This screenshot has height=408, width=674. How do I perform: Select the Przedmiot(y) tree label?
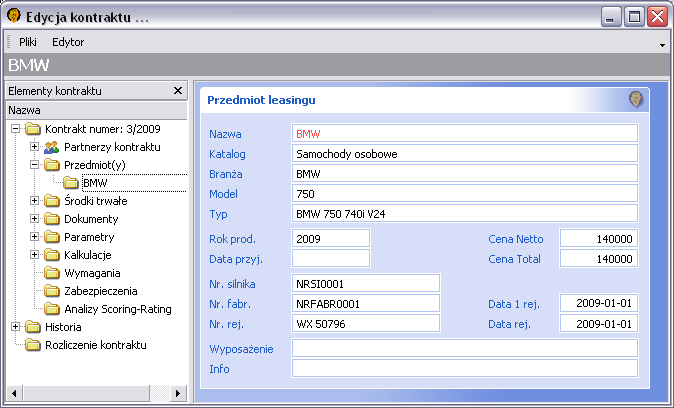(x=95, y=165)
